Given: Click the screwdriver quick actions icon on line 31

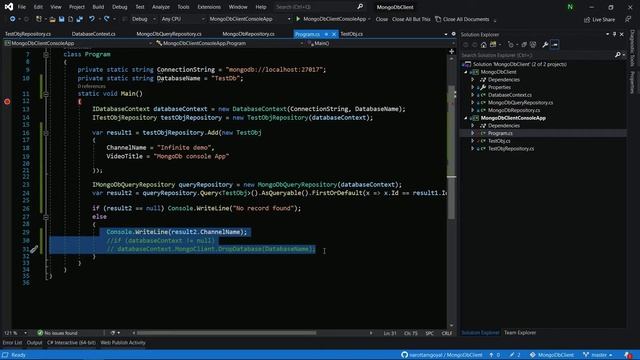Looking at the screenshot, I should click(x=34, y=249).
